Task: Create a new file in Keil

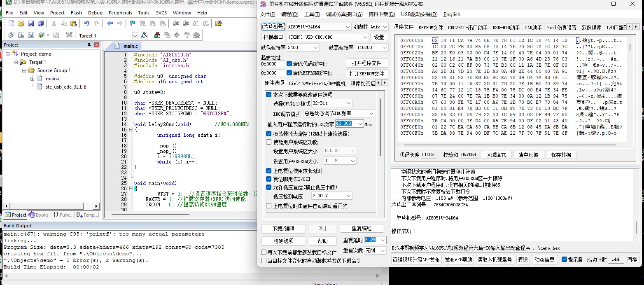Action: [11, 23]
